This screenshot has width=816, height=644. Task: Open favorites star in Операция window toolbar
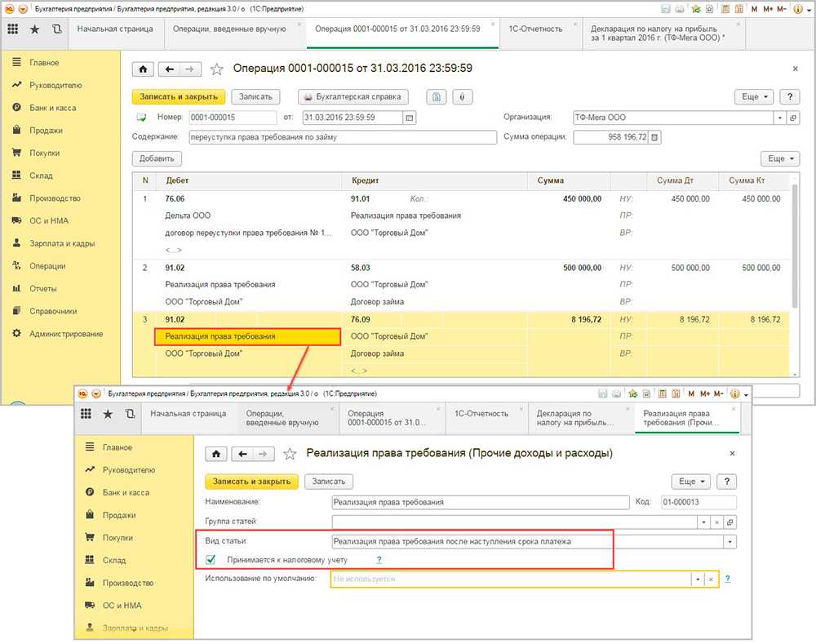pos(35,29)
